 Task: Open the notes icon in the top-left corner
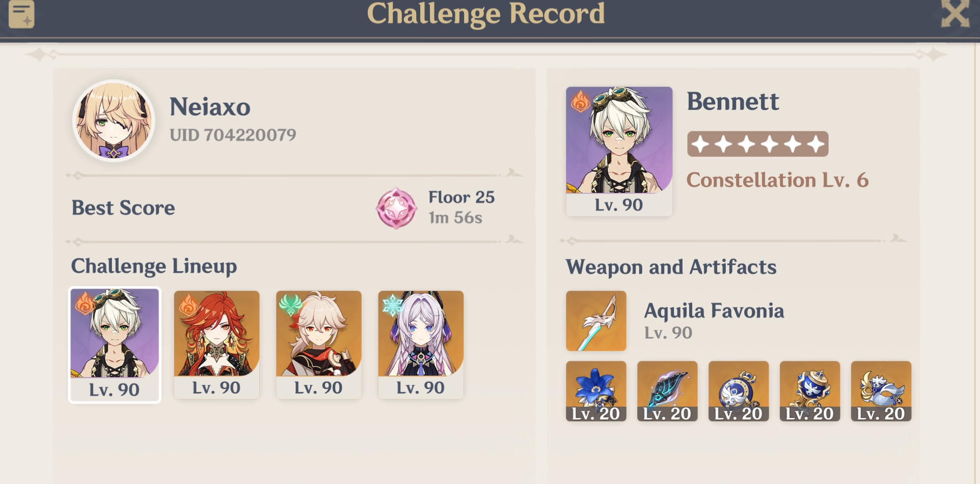pos(21,14)
